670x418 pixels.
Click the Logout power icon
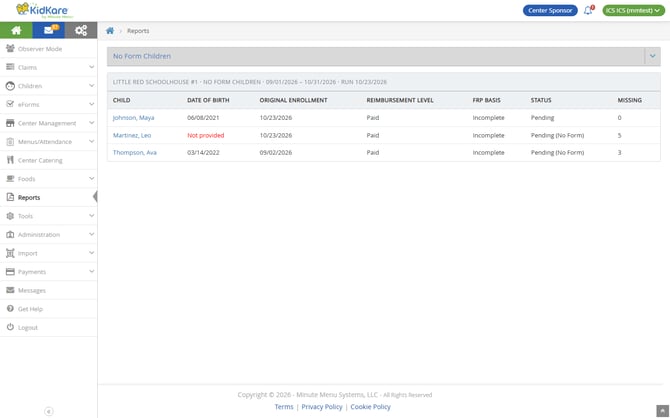point(10,327)
